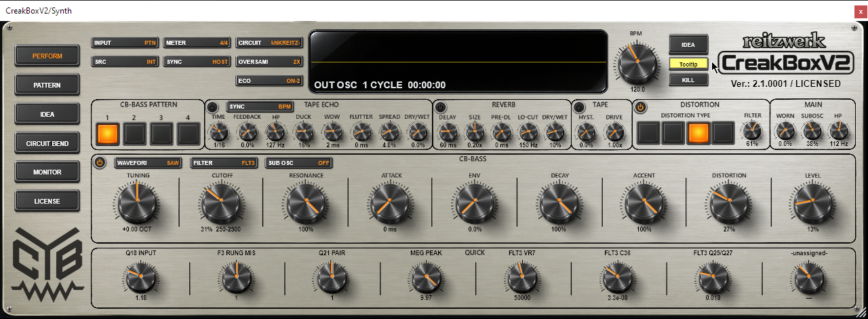Viewport: 868px width, 319px height.
Task: Open the SUB OSC OFF selector
Action: point(298,163)
